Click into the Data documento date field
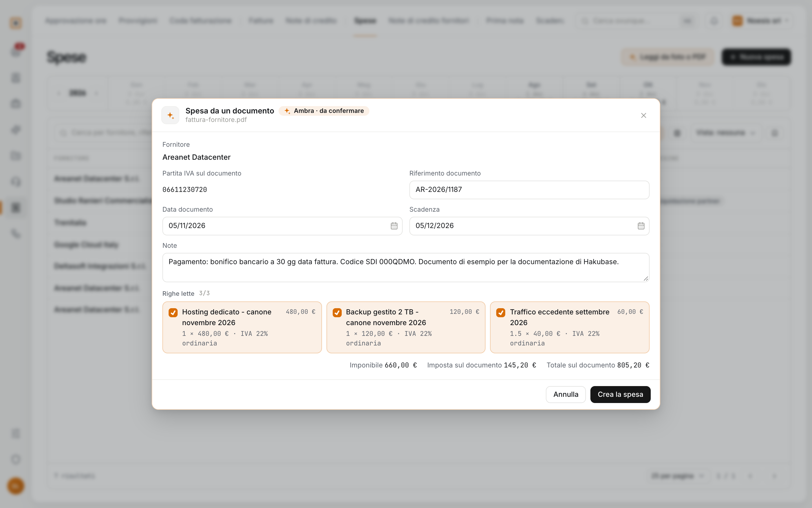 (x=282, y=226)
